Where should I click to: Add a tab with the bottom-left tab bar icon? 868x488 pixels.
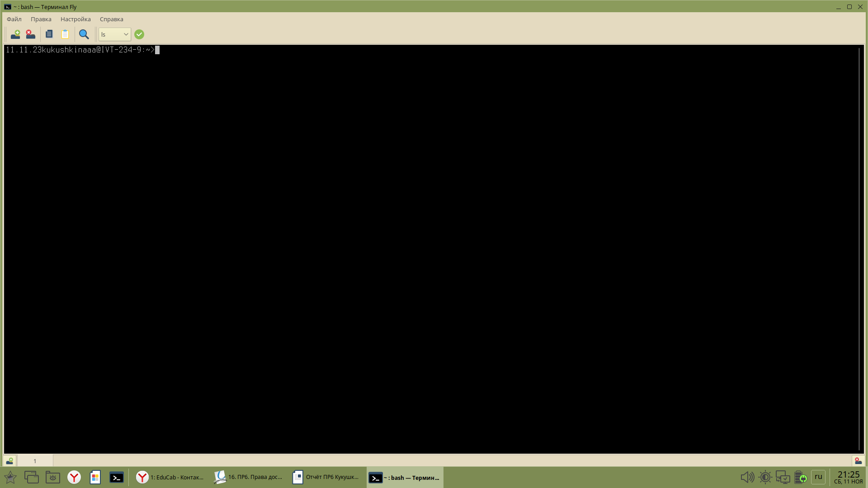pyautogui.click(x=9, y=461)
